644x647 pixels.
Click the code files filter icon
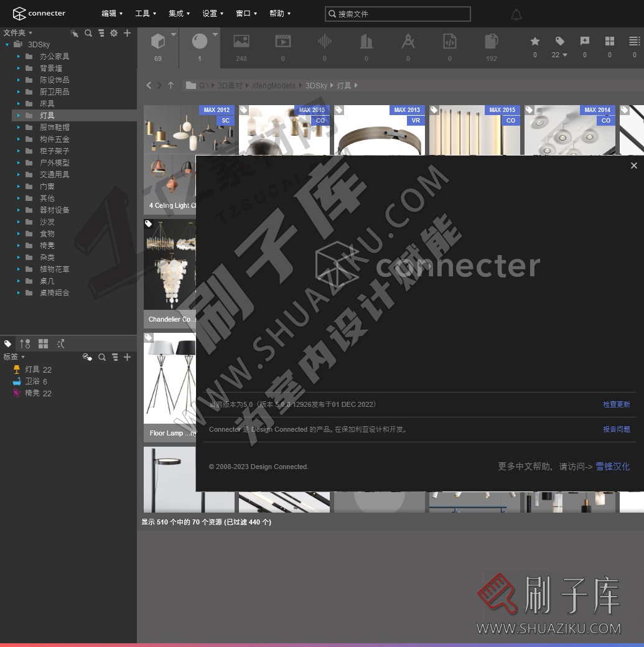tap(449, 42)
